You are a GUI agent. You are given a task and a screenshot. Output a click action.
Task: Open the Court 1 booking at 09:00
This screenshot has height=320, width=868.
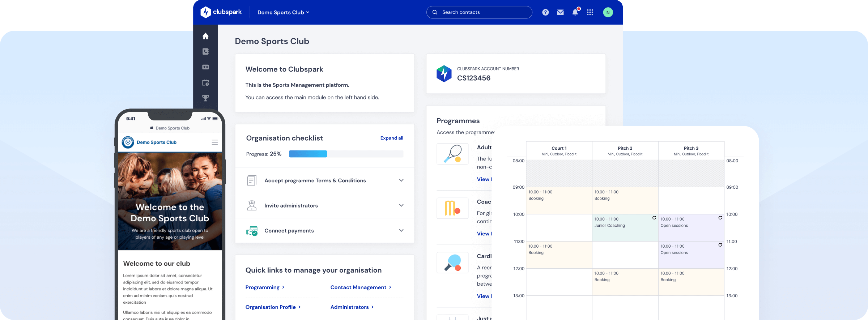559,201
